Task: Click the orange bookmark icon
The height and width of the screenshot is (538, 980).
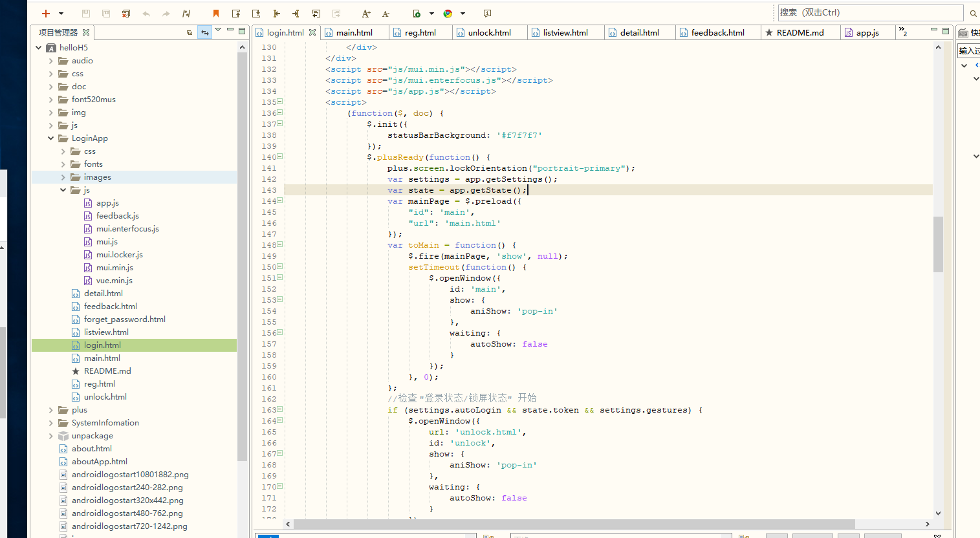Action: pos(216,14)
